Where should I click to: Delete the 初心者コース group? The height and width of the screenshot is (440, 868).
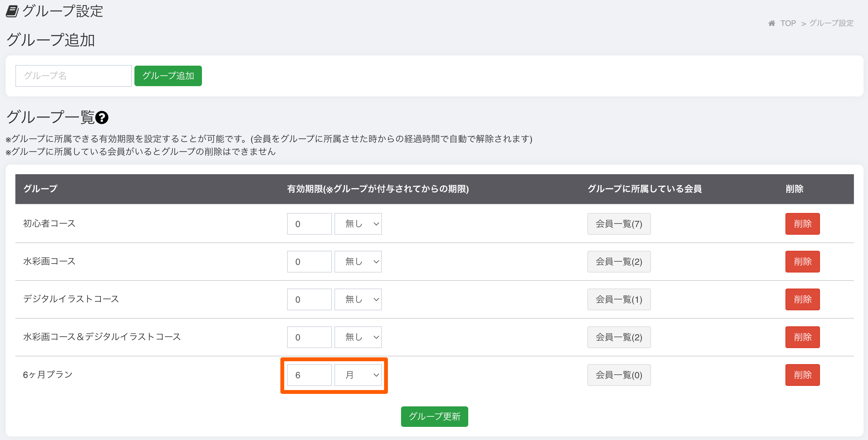coord(803,224)
